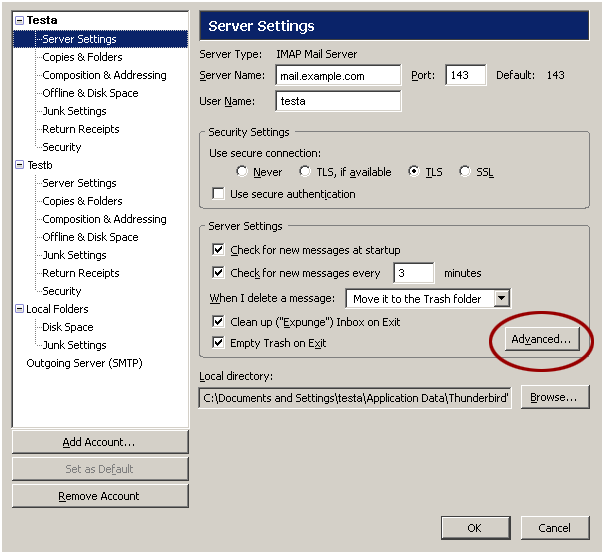This screenshot has height=554, width=604.
Task: Focus the User Name field
Action: pos(338,101)
